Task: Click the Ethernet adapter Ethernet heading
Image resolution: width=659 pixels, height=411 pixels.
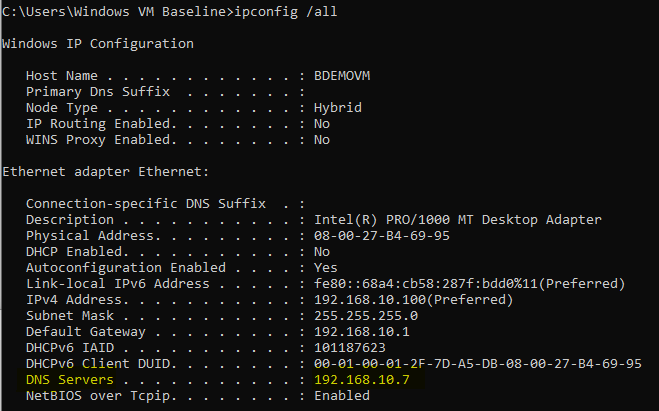Action: (105, 172)
